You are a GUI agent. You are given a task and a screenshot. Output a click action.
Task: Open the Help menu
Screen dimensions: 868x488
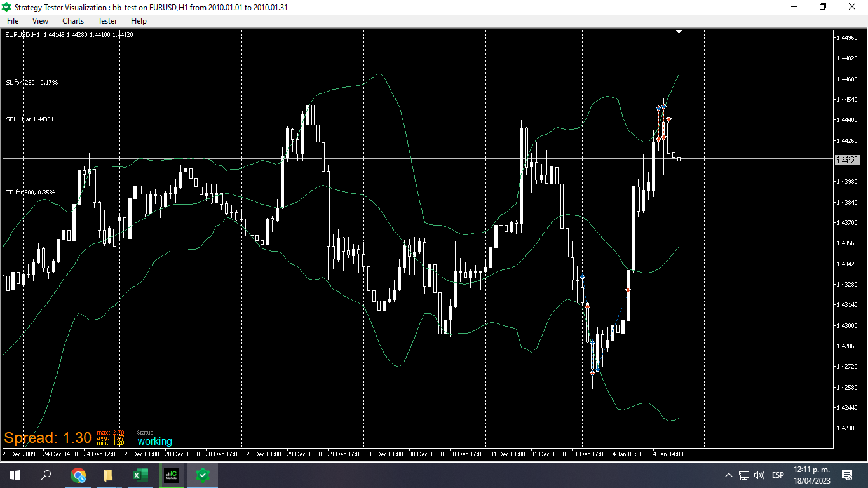point(139,21)
